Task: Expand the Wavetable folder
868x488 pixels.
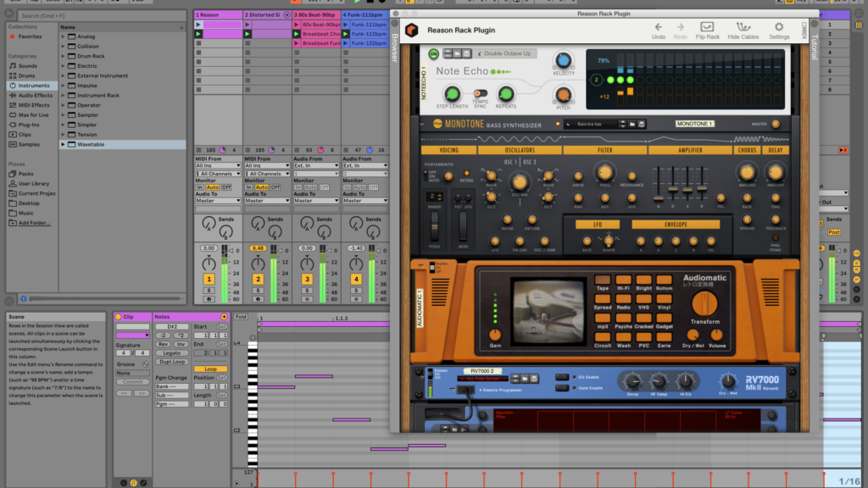Action: 63,144
